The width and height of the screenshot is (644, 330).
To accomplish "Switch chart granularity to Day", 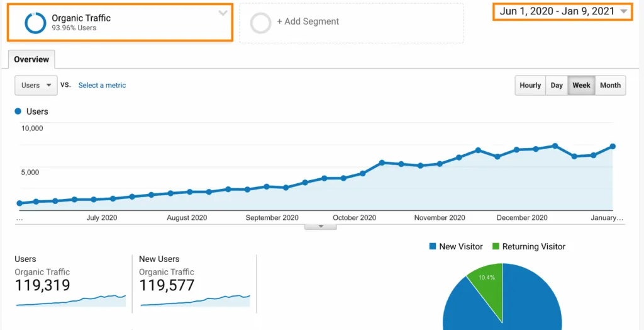I will click(x=557, y=85).
